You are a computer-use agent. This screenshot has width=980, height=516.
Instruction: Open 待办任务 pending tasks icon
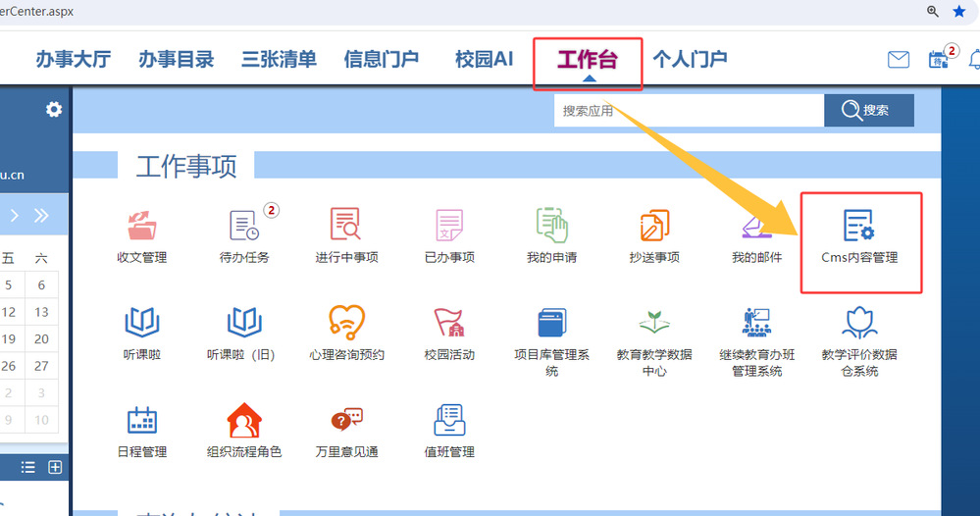[244, 226]
